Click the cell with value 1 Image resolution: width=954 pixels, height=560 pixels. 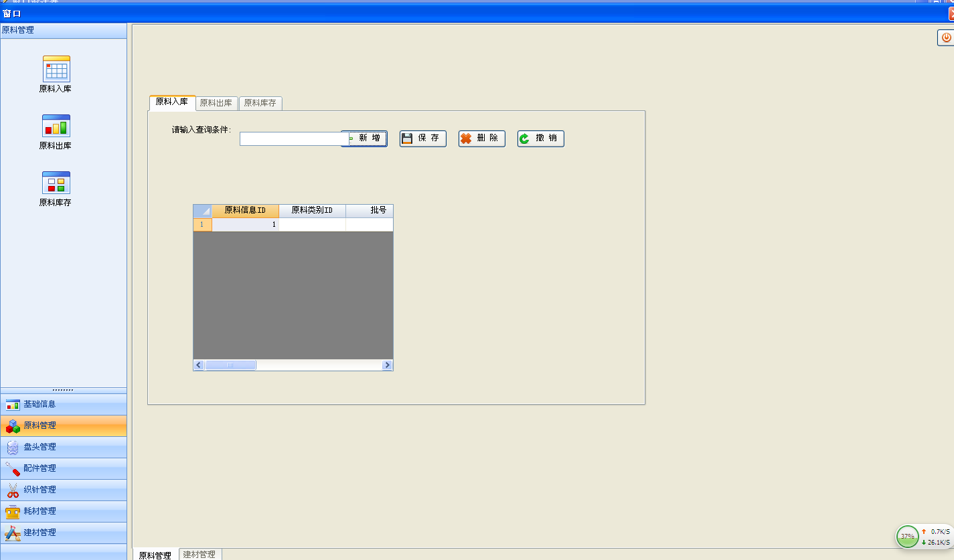pos(245,225)
